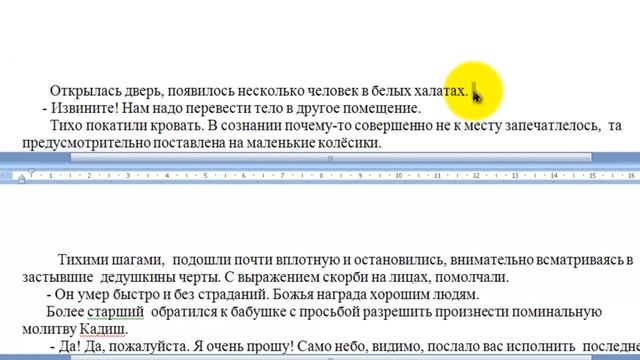Click the green-underlined word "старший"
The image size is (640, 360).
coord(116,312)
